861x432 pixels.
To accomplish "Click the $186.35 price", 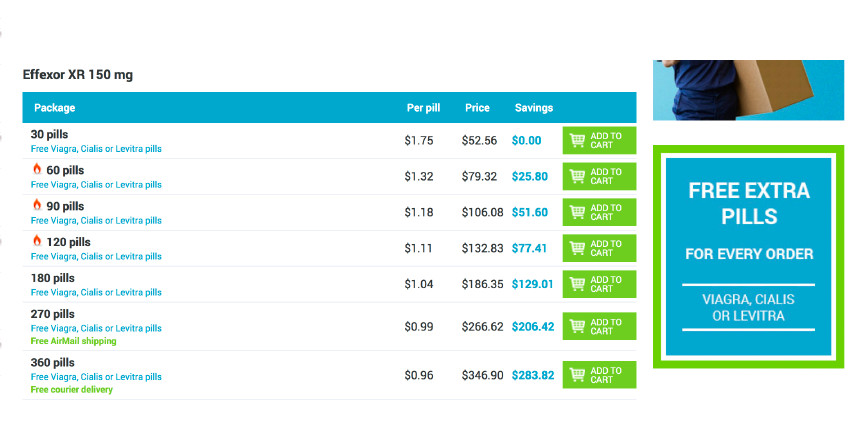I will [483, 284].
